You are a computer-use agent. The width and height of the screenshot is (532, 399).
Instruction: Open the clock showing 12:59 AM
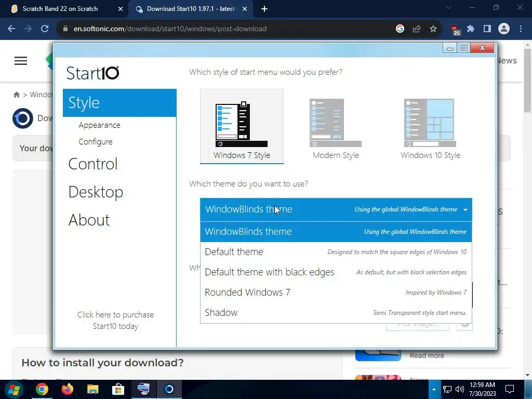[x=482, y=390]
